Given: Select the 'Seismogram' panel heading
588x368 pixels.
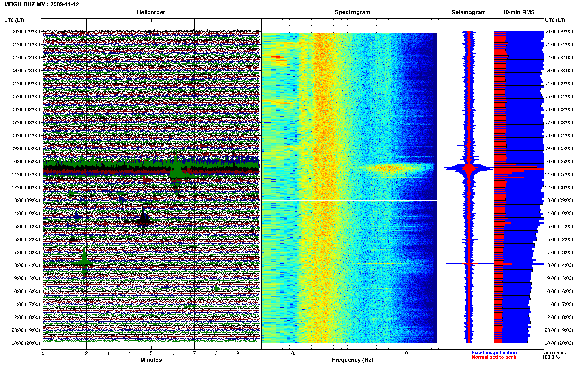Looking at the screenshot, I should coord(468,12).
